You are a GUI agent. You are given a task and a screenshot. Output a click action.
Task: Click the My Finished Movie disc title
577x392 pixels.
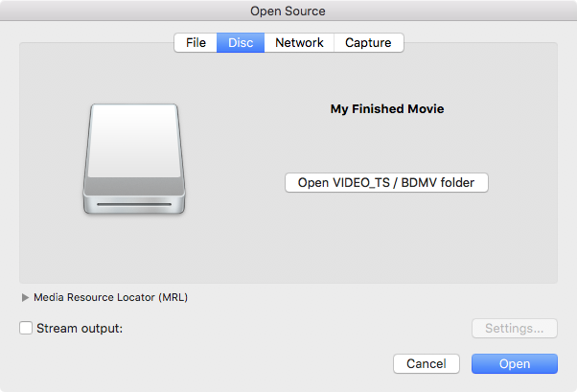click(387, 109)
